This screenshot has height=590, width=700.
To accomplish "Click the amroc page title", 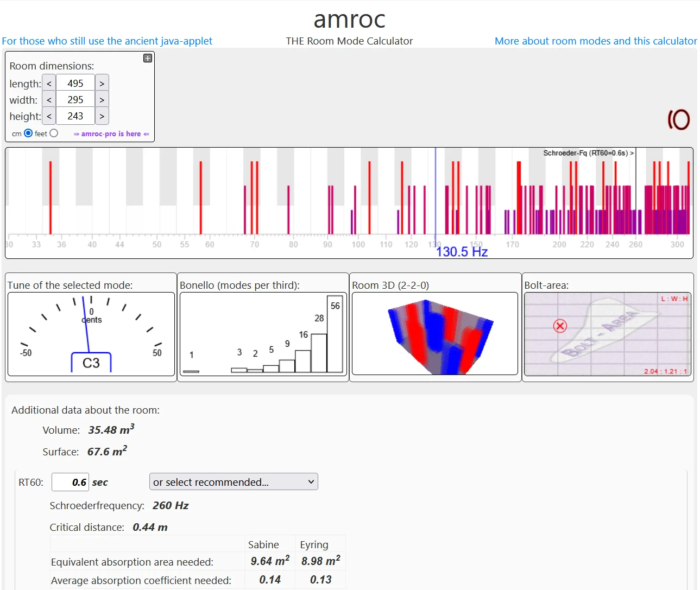I will click(x=350, y=20).
